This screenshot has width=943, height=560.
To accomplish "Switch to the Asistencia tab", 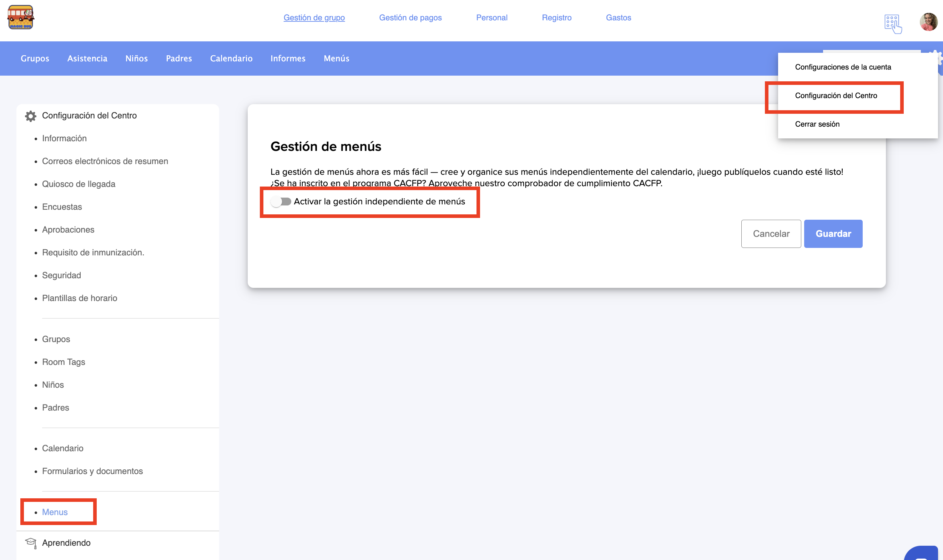I will click(87, 58).
